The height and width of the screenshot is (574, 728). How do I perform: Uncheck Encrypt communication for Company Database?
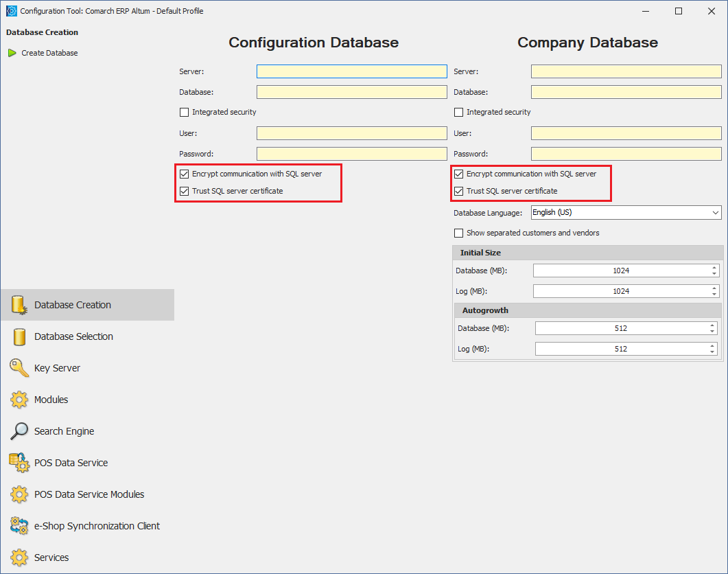pos(459,174)
